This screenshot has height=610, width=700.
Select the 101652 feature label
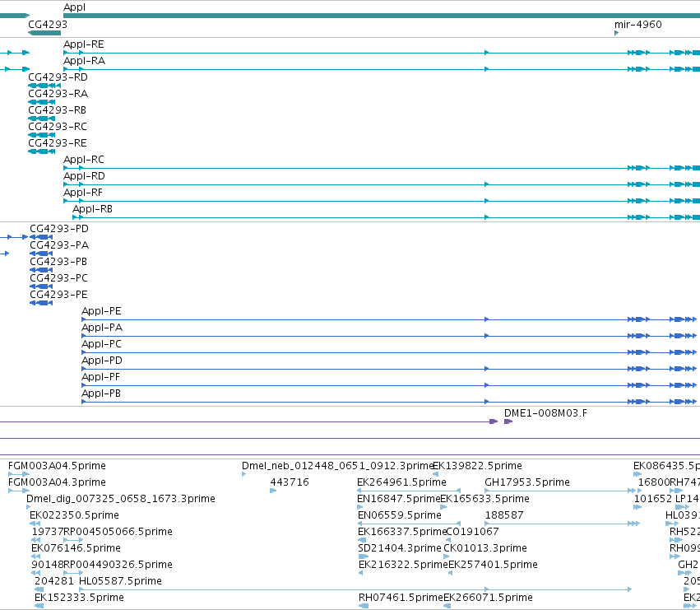(x=652, y=499)
